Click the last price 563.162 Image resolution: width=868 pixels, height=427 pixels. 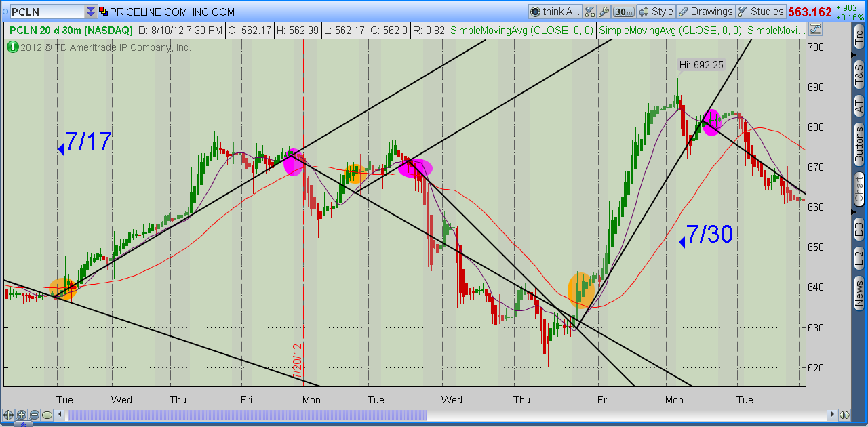click(810, 12)
